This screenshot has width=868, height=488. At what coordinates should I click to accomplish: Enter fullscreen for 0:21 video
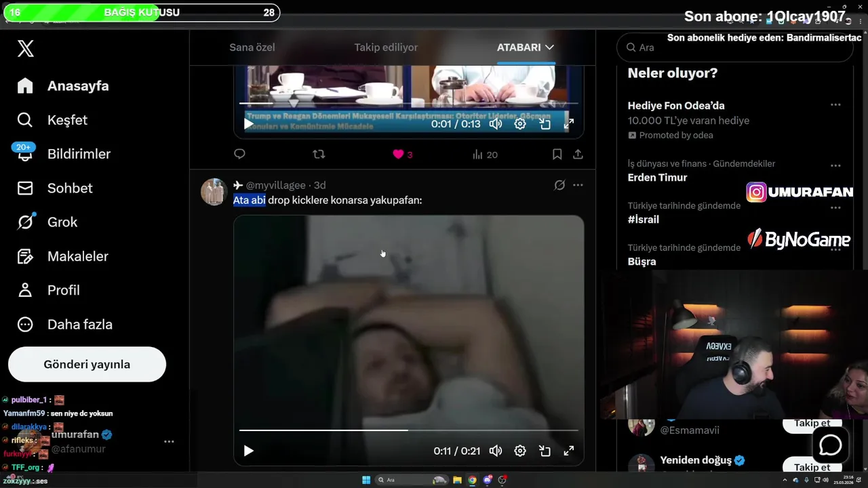[569, 451]
